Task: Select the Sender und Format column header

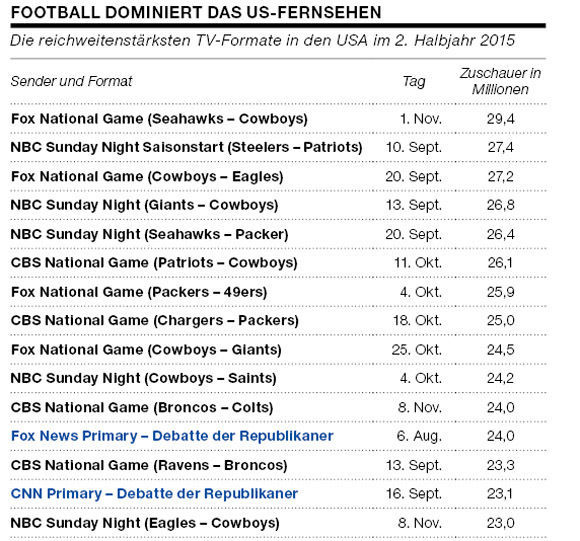Action: pyautogui.click(x=71, y=81)
